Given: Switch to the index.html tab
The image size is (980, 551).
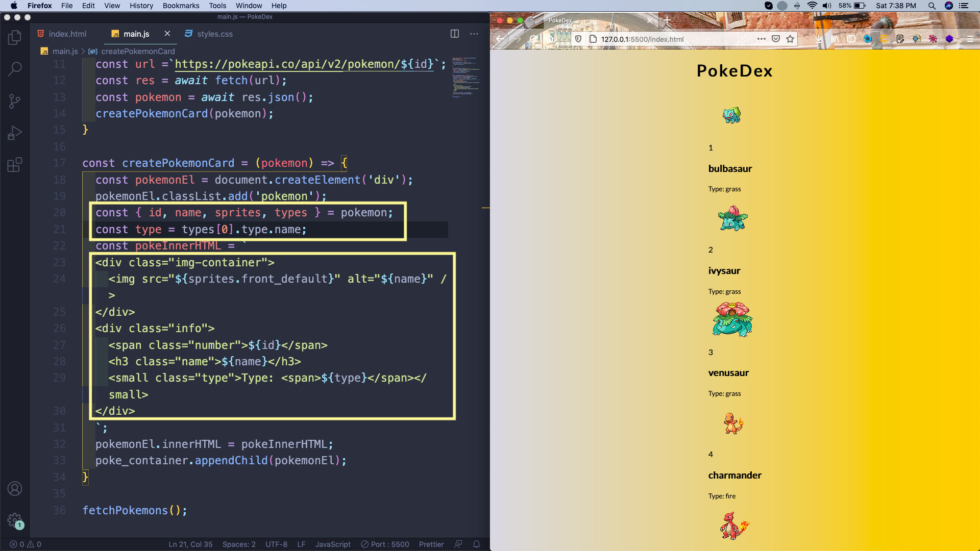Looking at the screenshot, I should pos(62,34).
